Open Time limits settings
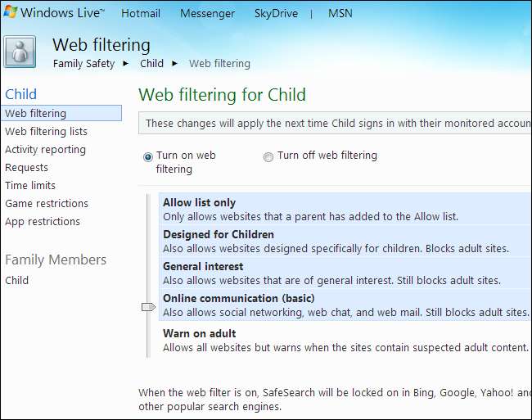Screen dimensions: 532x420 click(30, 185)
